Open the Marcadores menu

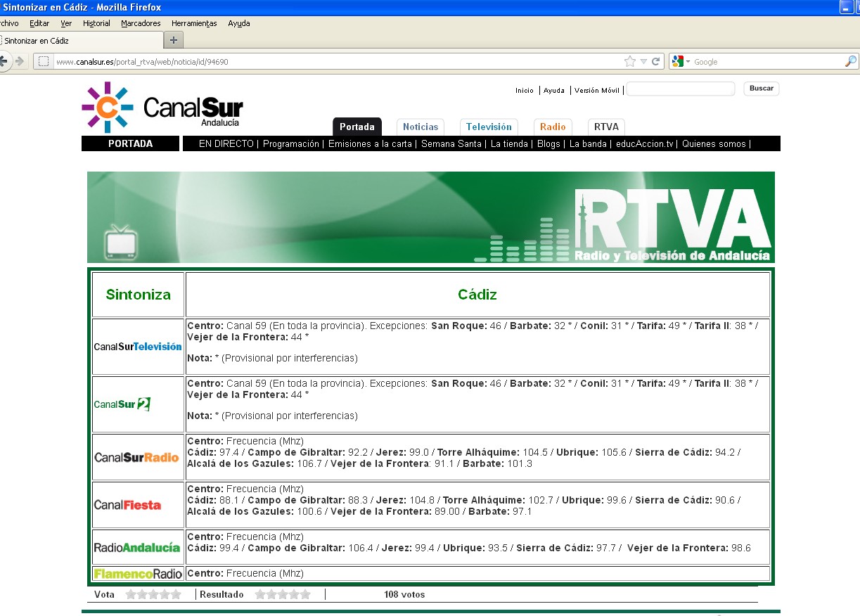[x=141, y=23]
